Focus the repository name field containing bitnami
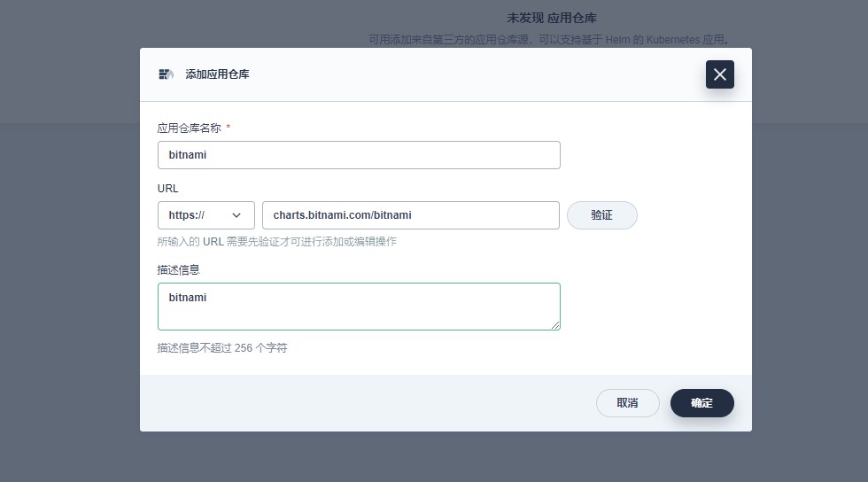Image resolution: width=868 pixels, height=482 pixels. [359, 155]
